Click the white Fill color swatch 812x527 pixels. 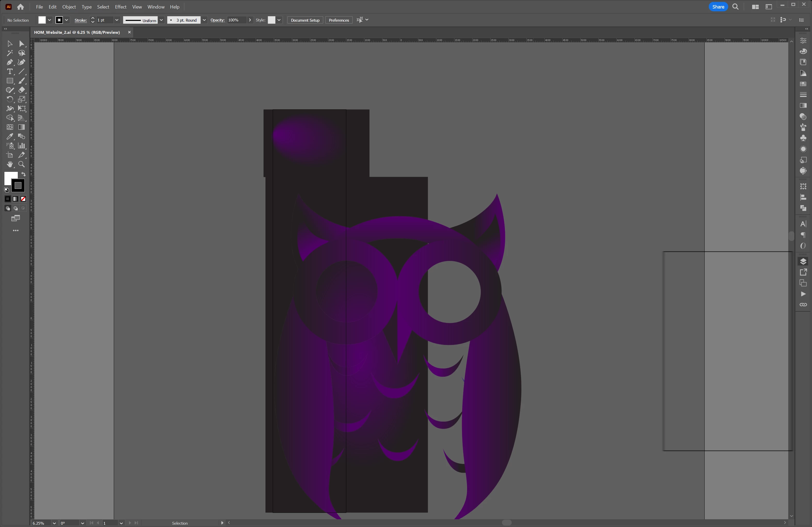(42, 20)
